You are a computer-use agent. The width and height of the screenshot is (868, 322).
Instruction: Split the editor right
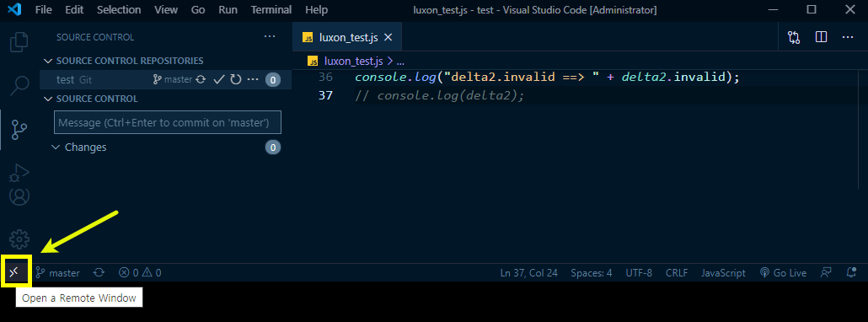(x=822, y=37)
